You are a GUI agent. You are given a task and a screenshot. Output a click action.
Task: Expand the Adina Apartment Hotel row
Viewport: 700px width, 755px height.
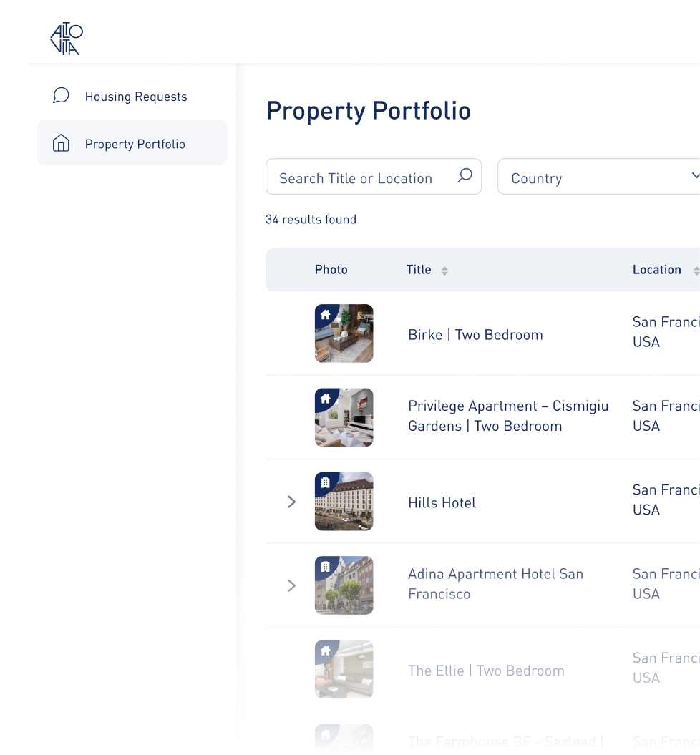point(291,585)
